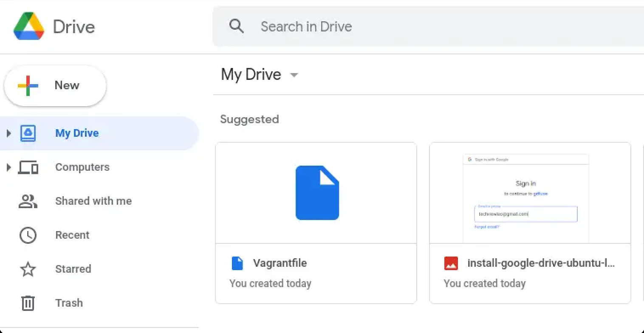
Task: Select Shared with me in the sidebar
Action: [x=93, y=201]
